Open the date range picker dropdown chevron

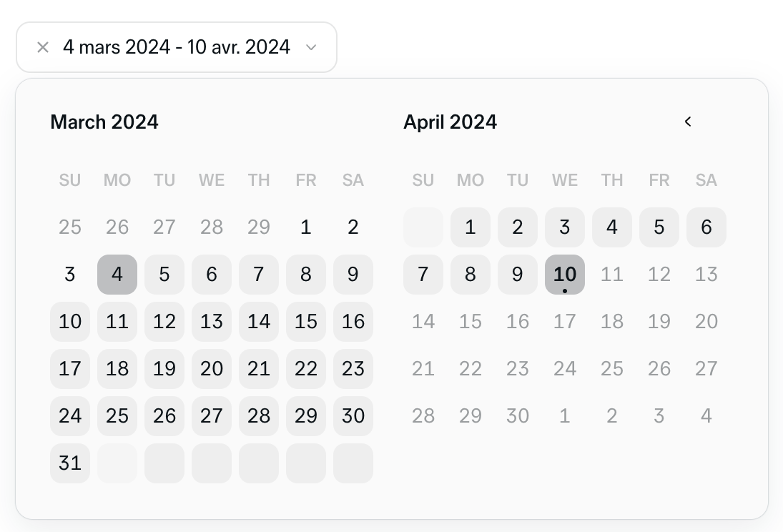click(311, 47)
